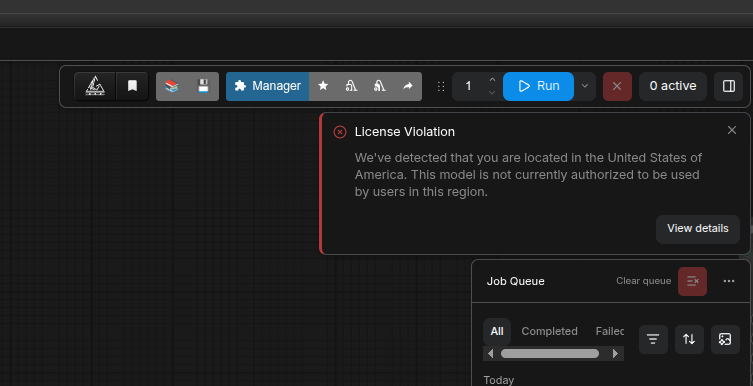Viewport: 753px width, 386px height.
Task: Click the Today section label
Action: tap(498, 380)
